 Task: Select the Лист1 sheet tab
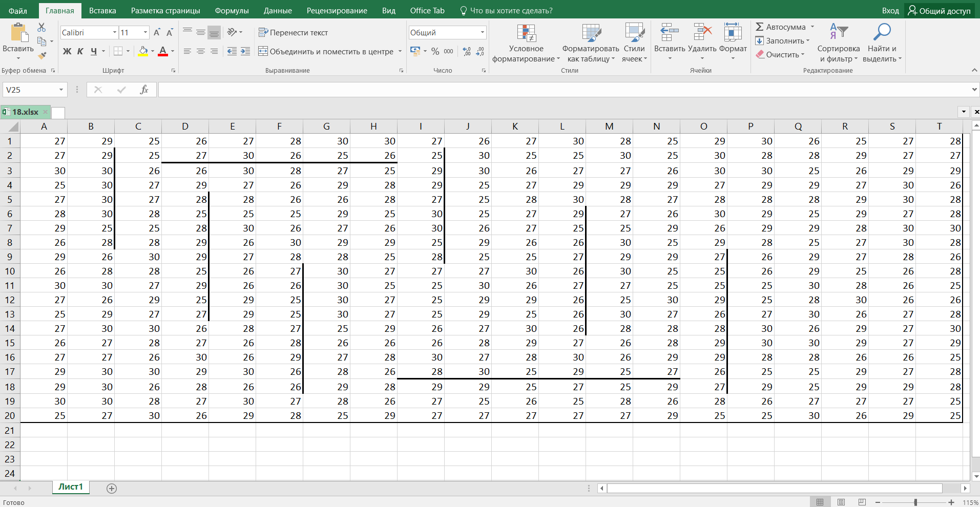pyautogui.click(x=71, y=487)
